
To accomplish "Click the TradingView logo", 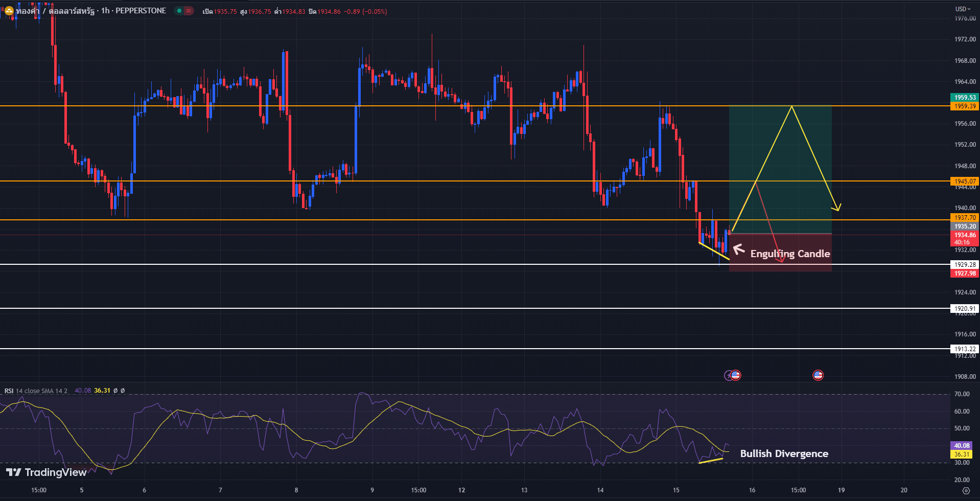I will tap(46, 472).
